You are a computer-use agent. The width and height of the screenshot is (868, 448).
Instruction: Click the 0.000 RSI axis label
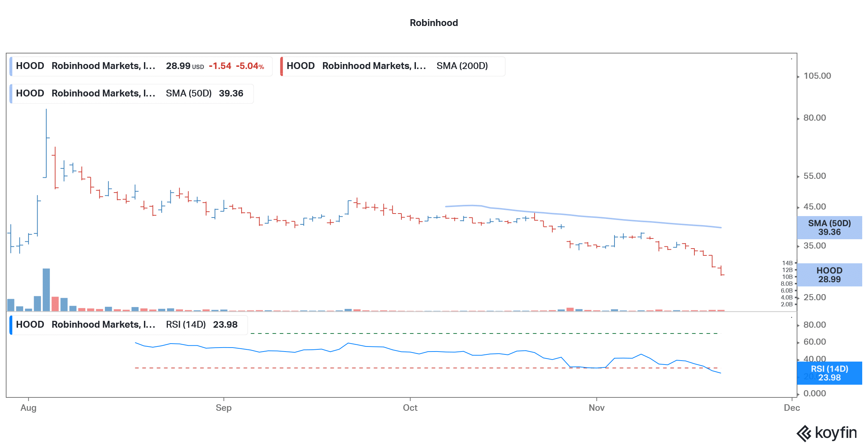[x=814, y=393]
